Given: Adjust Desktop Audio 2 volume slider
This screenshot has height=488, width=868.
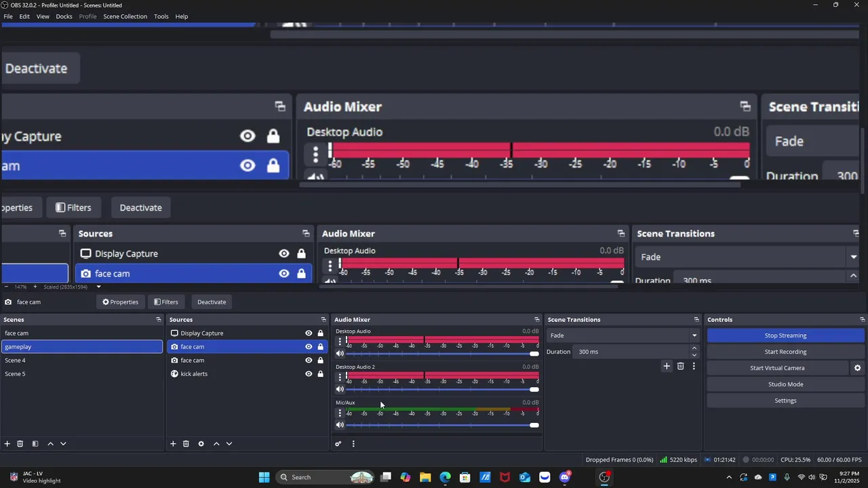Looking at the screenshot, I should click(x=442, y=389).
